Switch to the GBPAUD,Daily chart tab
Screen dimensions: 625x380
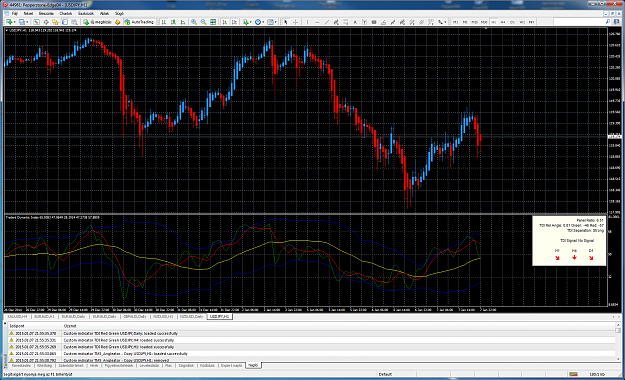(x=135, y=317)
